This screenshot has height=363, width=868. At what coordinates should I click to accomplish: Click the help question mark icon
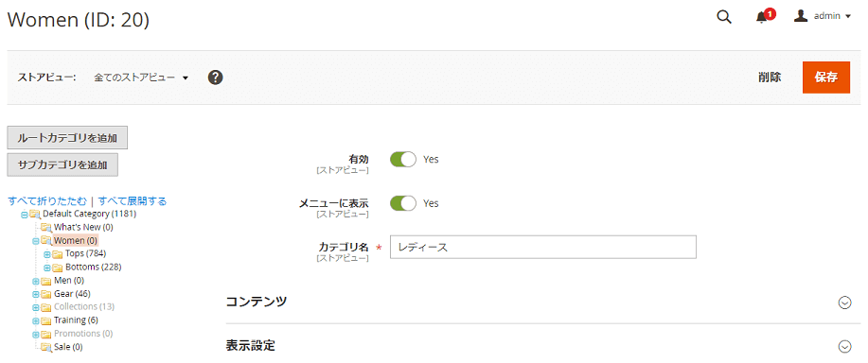[x=215, y=78]
